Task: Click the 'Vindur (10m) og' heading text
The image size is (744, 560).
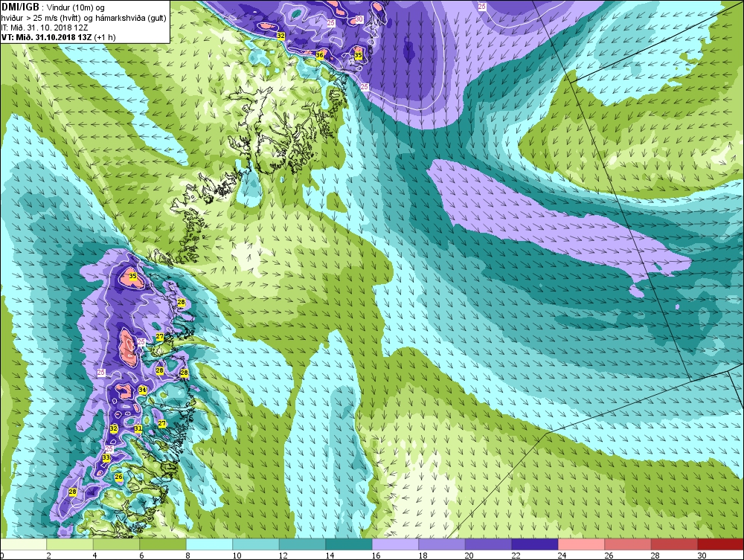Action: pyautogui.click(x=77, y=8)
